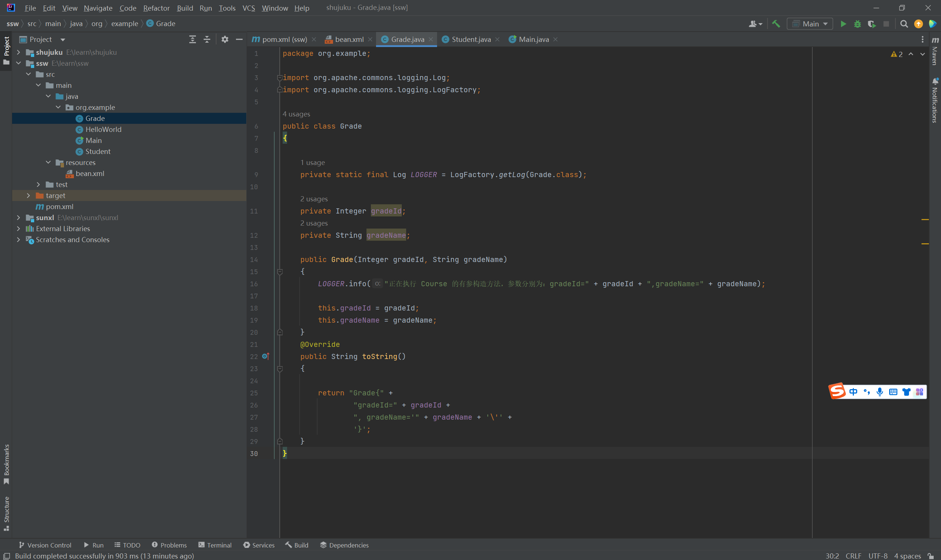Open the Build menu

coord(185,8)
